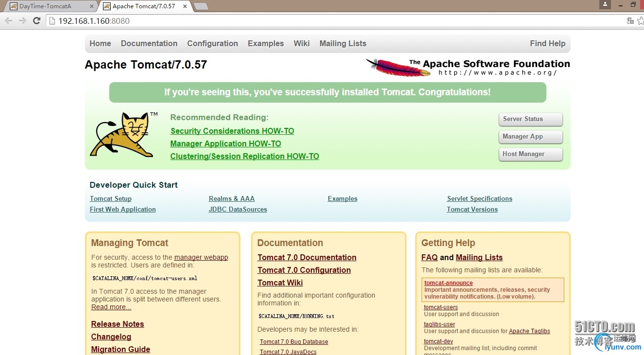Open the Migration Guide link
The height and width of the screenshot is (355, 644).
120,349
